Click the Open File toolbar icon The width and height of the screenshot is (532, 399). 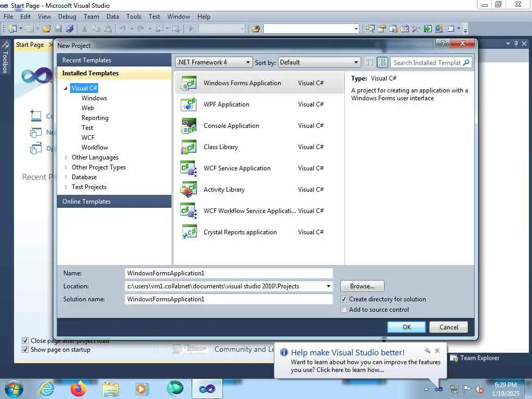click(47, 29)
